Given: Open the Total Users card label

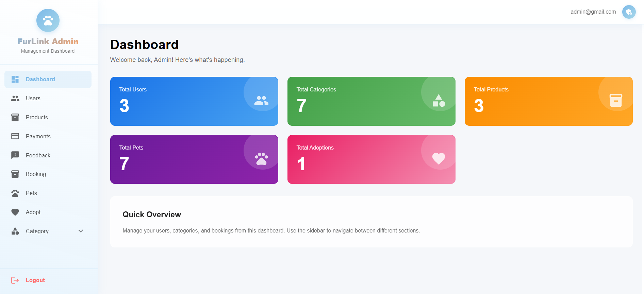Looking at the screenshot, I should (x=133, y=89).
